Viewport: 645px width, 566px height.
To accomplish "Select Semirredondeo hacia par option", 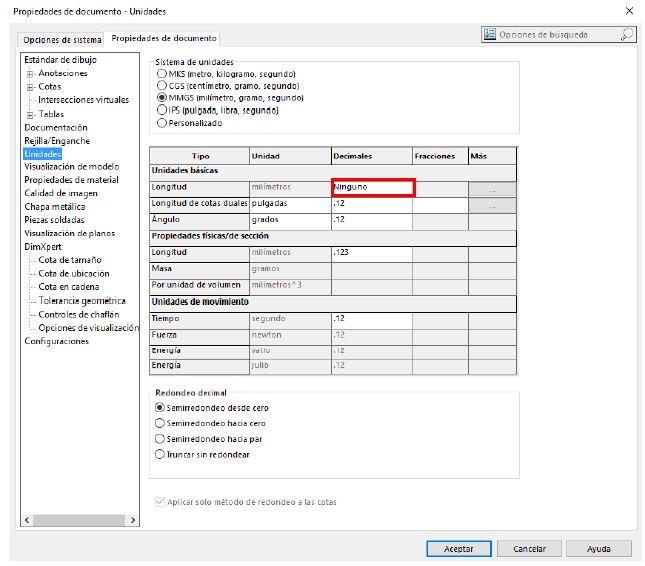I will (x=160, y=439).
